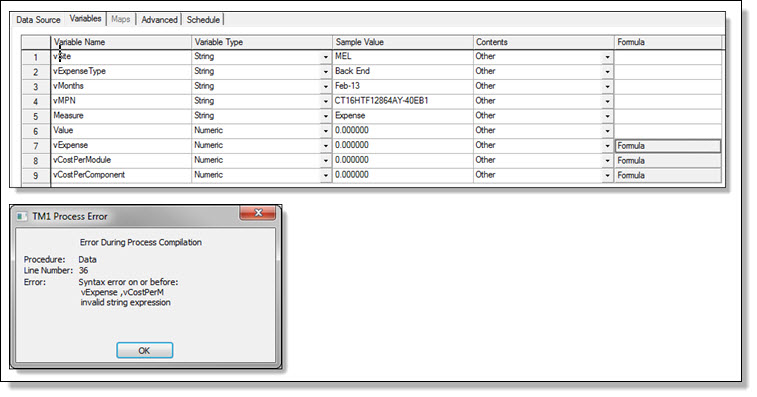Viewport: 757px width, 397px height.
Task: Confirm the error dialog with OK
Action: pyautogui.click(x=144, y=350)
